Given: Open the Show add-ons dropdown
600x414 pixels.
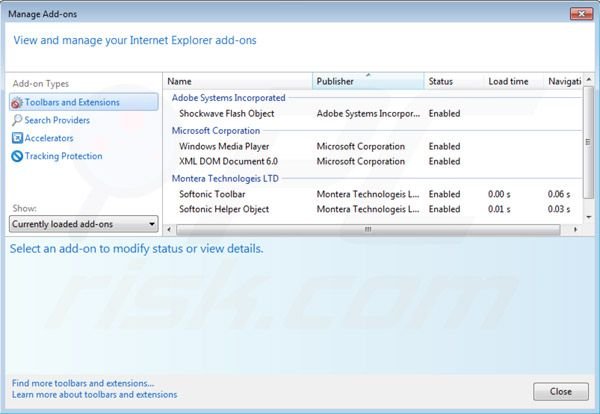Looking at the screenshot, I should coord(83,224).
